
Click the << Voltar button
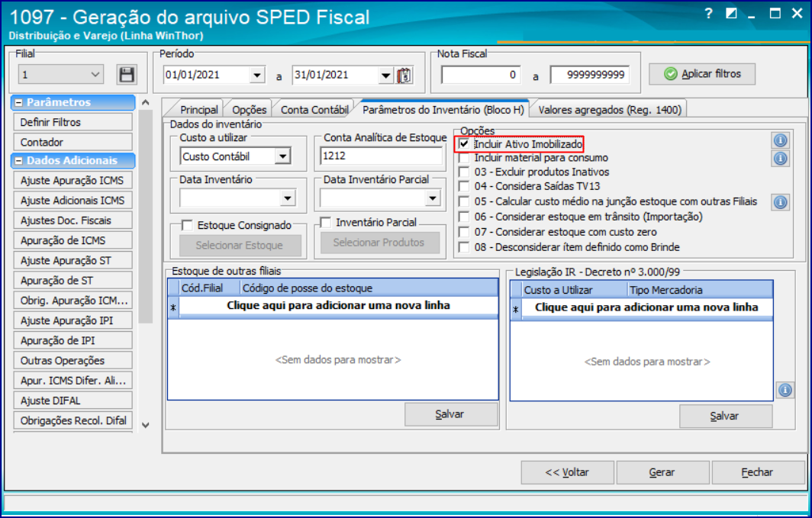[567, 472]
